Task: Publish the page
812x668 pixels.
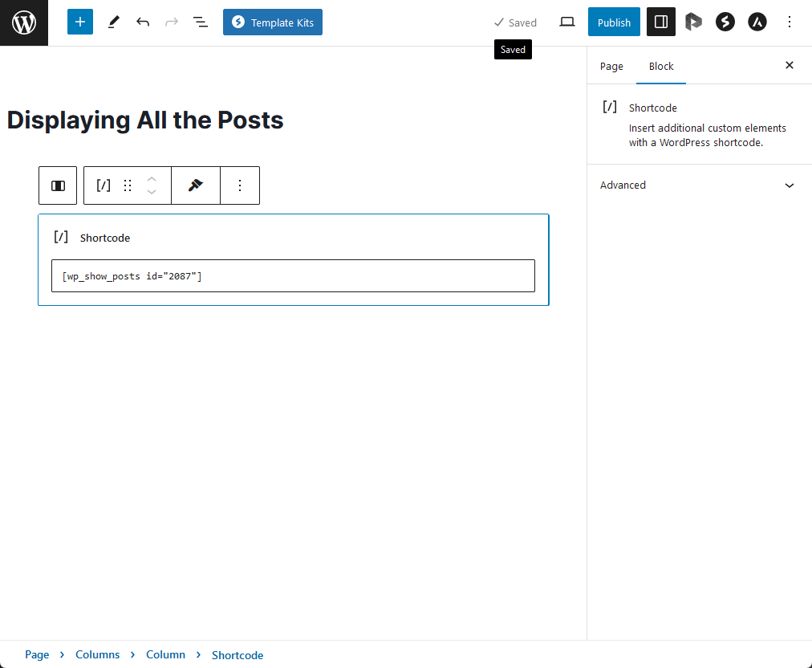Action: click(x=614, y=22)
